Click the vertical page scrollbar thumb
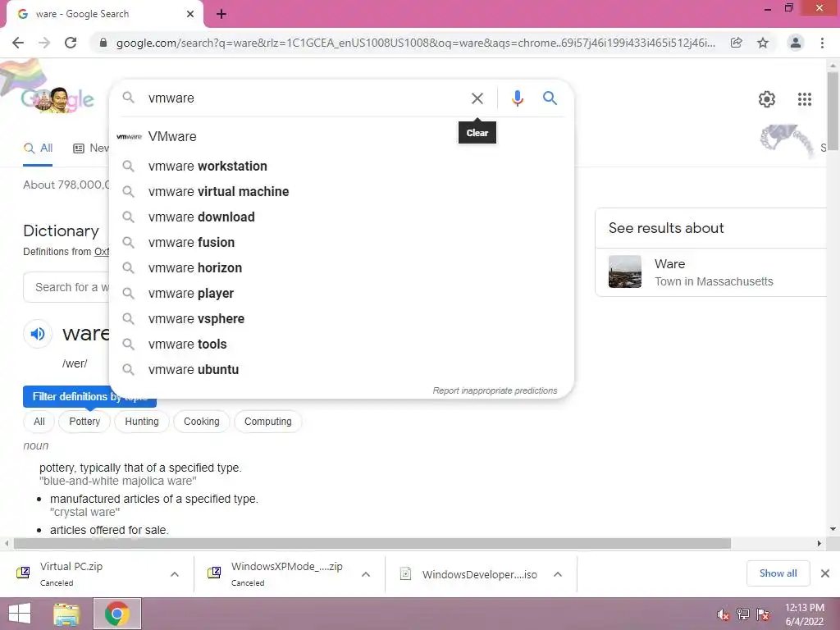840x630 pixels. (x=833, y=110)
